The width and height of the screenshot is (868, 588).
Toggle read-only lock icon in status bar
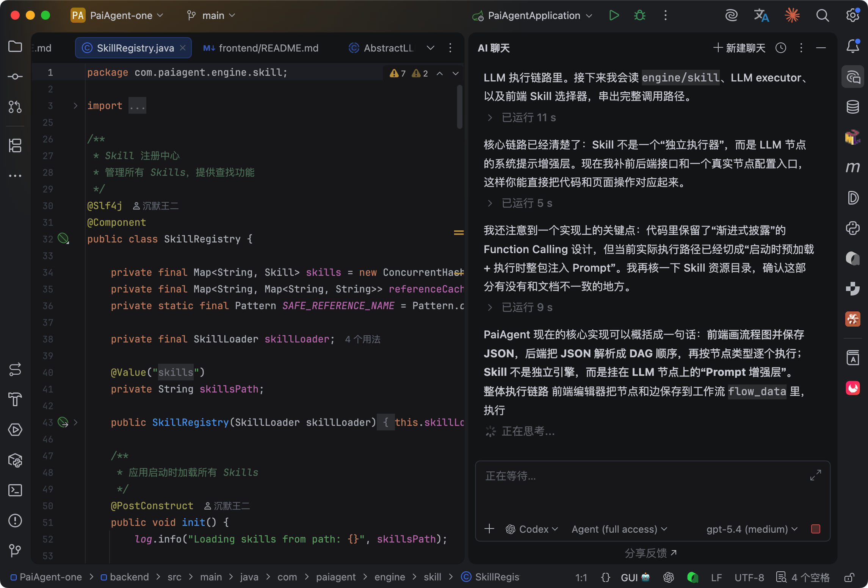849,577
